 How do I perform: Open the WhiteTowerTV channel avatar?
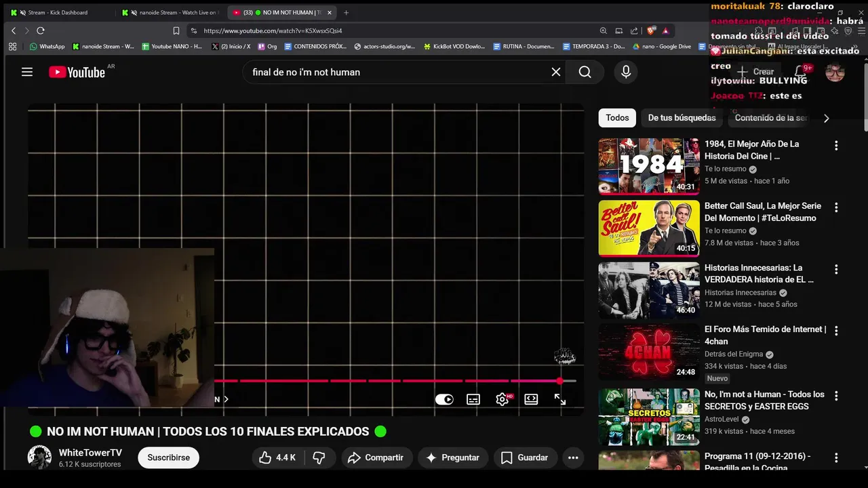tap(39, 457)
